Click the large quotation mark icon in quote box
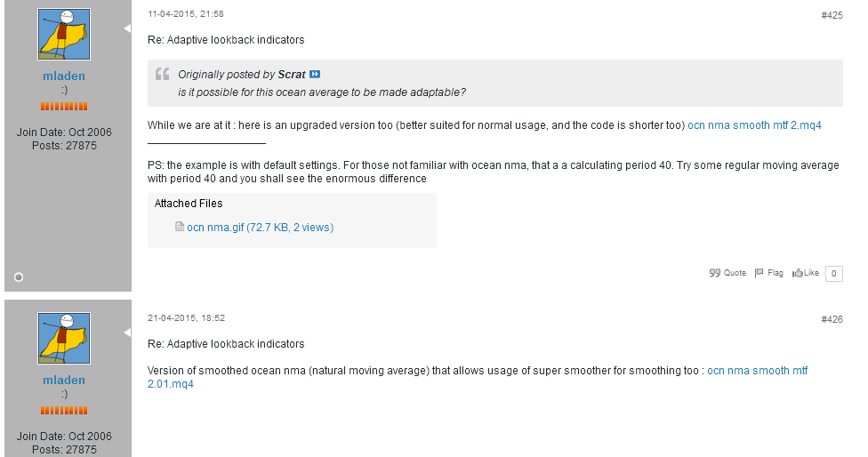This screenshot has height=457, width=868. point(162,75)
